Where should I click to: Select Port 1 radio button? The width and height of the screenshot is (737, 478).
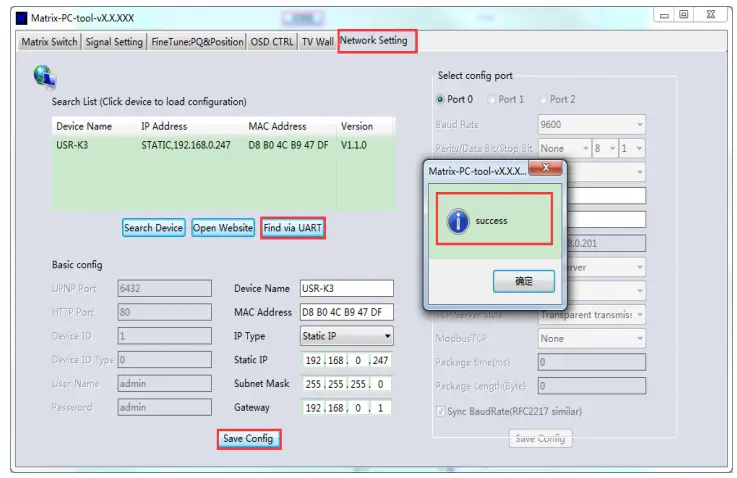click(492, 99)
